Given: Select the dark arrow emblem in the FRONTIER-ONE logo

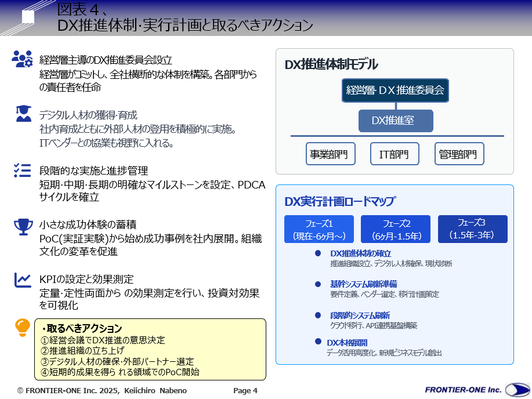Looking at the screenshot, I should (x=519, y=390).
